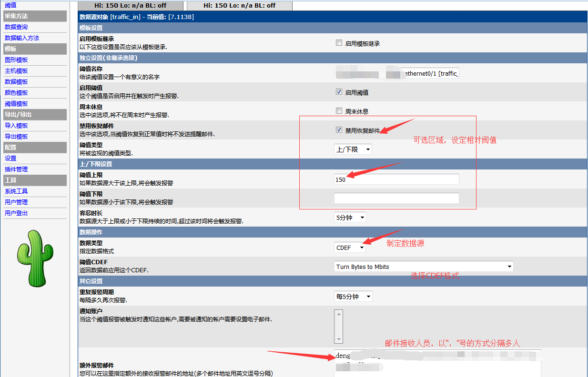The height and width of the screenshot is (377, 588).
Task: Click the empty 阈值下限 input field
Action: (396, 198)
